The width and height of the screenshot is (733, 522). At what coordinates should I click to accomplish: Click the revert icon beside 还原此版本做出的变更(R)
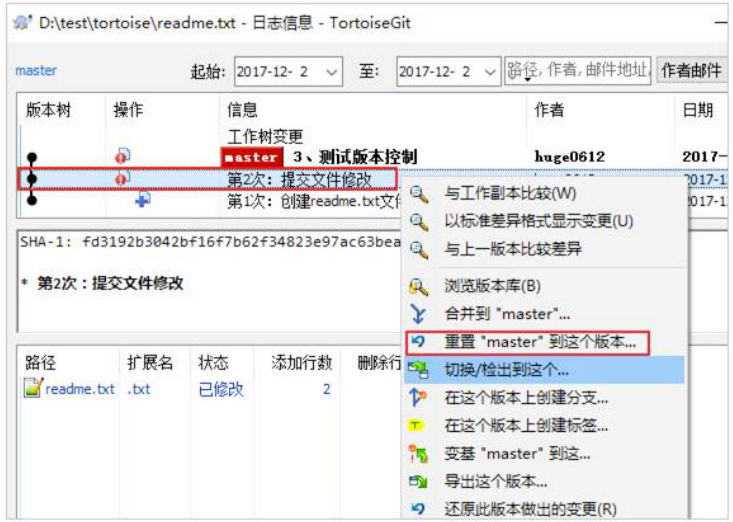418,508
